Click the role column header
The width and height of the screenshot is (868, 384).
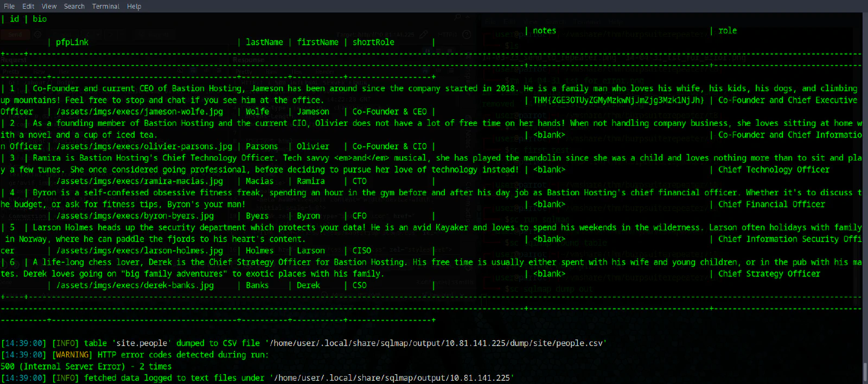coord(727,31)
